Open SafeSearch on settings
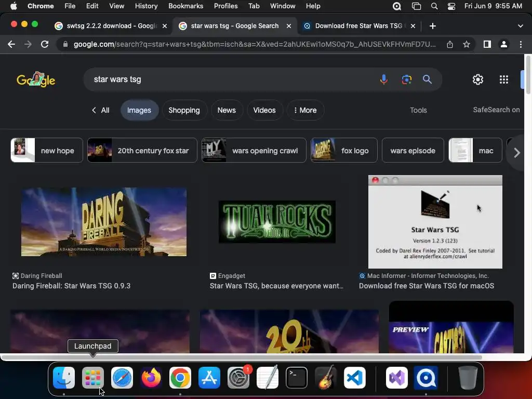Screen dimensions: 532x399 click(496, 110)
